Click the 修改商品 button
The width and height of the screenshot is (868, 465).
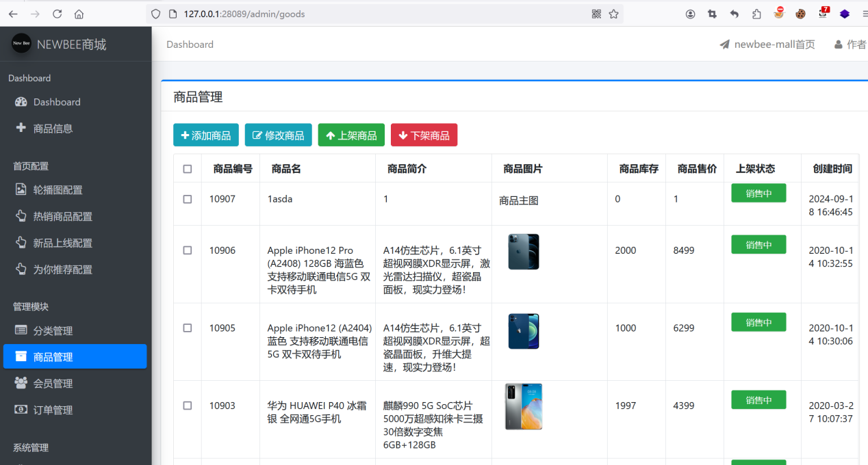pyautogui.click(x=279, y=135)
